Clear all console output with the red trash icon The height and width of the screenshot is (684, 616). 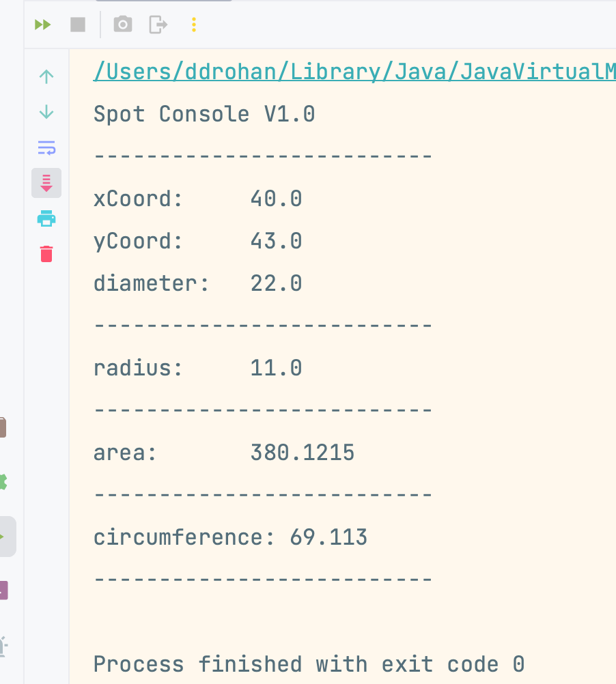tap(46, 254)
